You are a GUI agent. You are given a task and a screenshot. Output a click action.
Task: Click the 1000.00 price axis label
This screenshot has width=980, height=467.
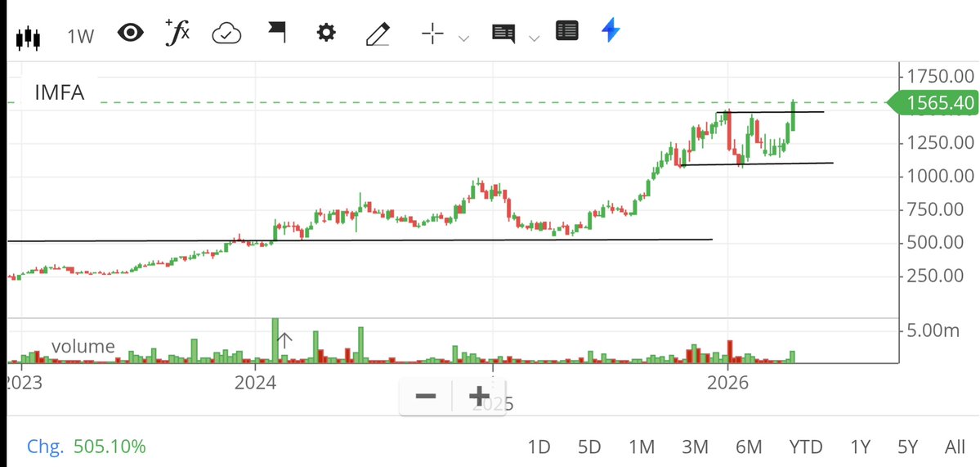pos(941,176)
